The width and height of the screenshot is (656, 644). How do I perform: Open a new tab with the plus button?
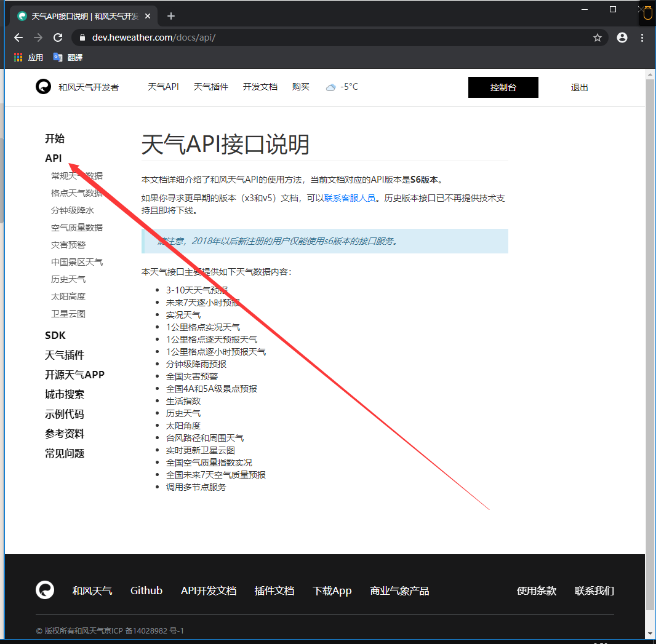(x=170, y=16)
